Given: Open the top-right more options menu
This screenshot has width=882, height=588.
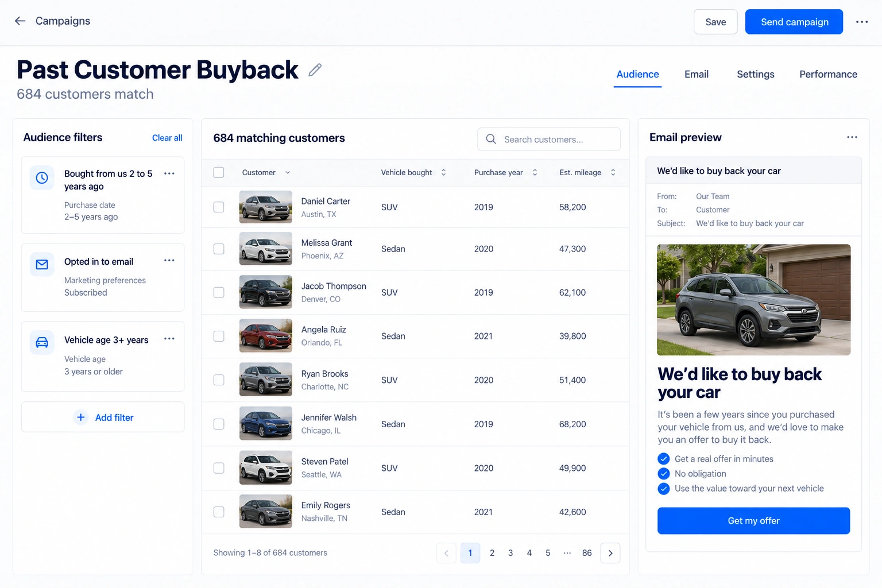Looking at the screenshot, I should coord(862,22).
